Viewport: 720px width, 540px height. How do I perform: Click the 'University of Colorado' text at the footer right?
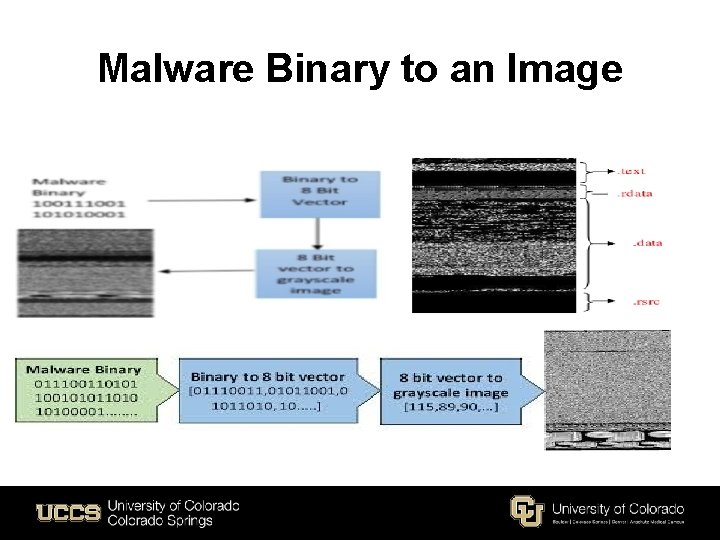point(618,509)
